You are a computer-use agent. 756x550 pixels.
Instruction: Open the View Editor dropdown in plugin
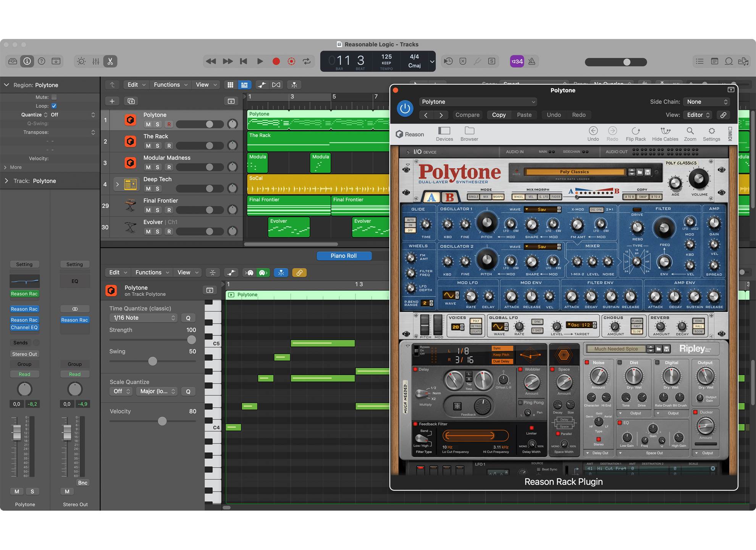[698, 115]
